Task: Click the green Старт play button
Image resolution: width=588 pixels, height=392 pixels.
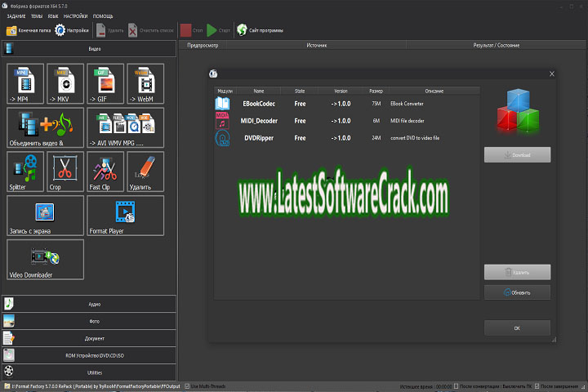Action: [218, 30]
